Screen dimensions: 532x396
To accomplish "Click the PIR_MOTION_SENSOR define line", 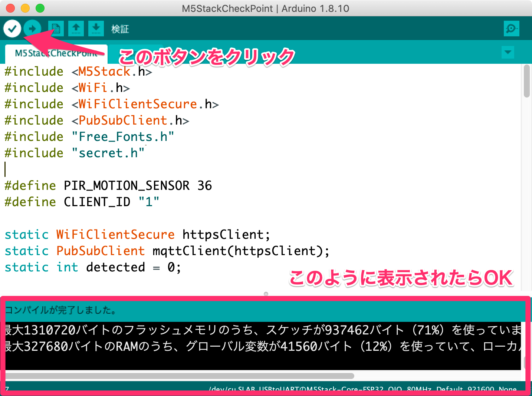I will [x=108, y=185].
